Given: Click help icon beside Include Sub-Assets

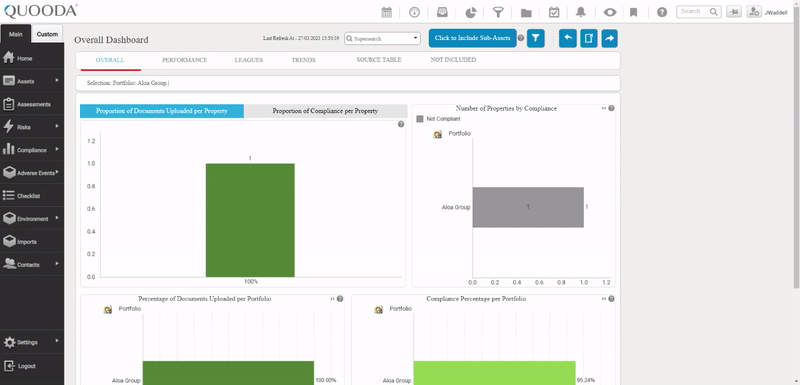Looking at the screenshot, I should point(521,38).
